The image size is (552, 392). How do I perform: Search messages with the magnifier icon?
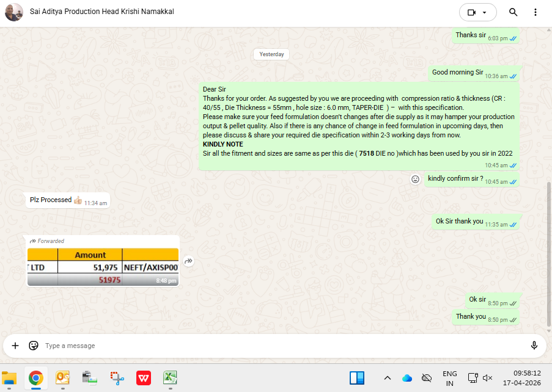pos(513,12)
